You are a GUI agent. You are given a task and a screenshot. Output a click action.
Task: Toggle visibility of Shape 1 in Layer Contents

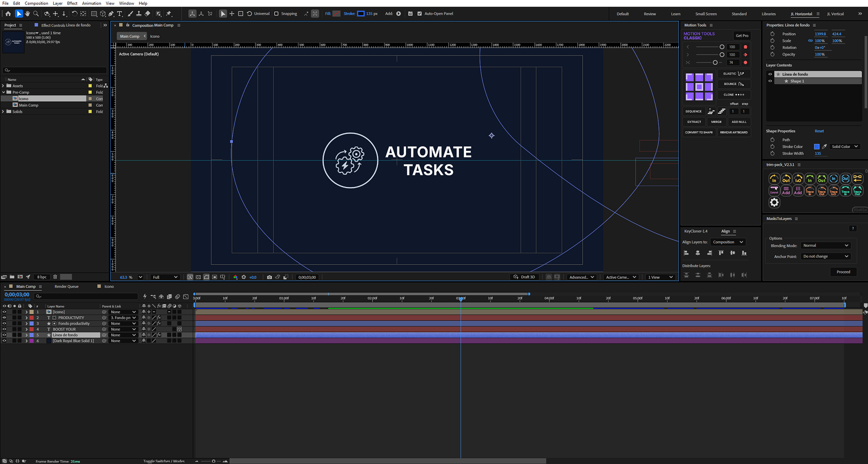coord(770,81)
